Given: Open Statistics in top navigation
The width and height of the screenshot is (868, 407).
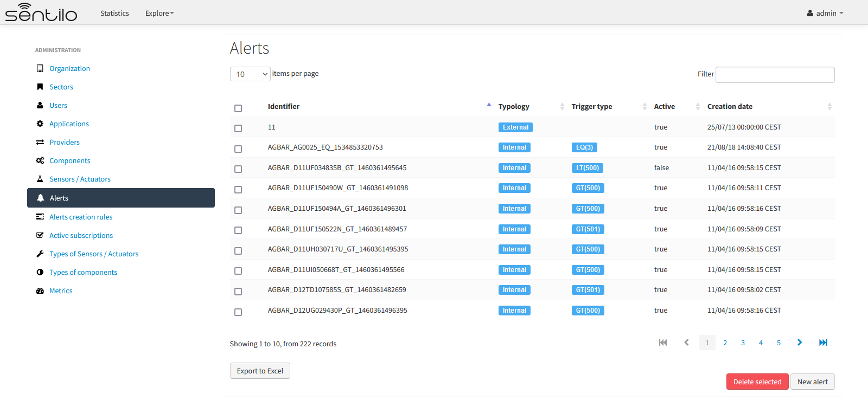Looking at the screenshot, I should 114,13.
